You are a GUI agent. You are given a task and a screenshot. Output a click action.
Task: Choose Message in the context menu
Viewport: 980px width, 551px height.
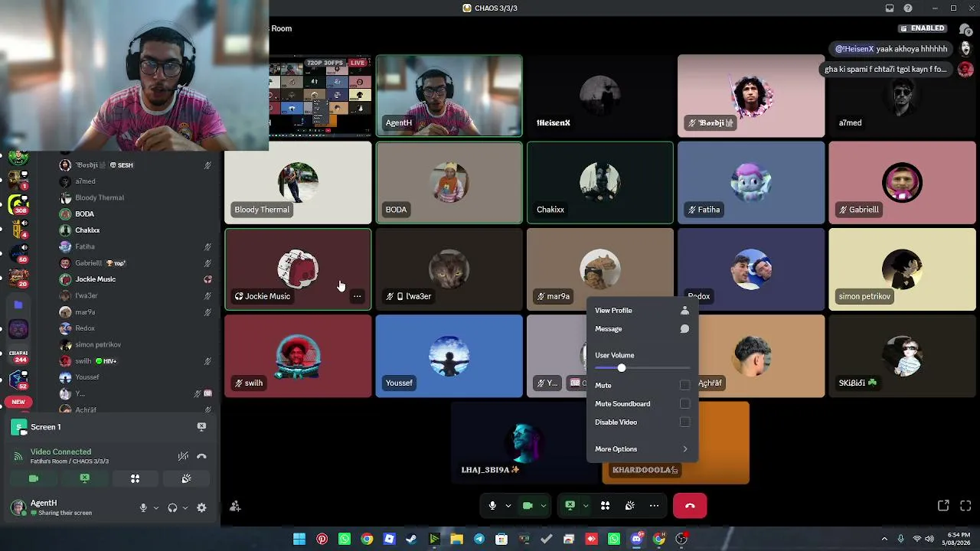[642, 329]
